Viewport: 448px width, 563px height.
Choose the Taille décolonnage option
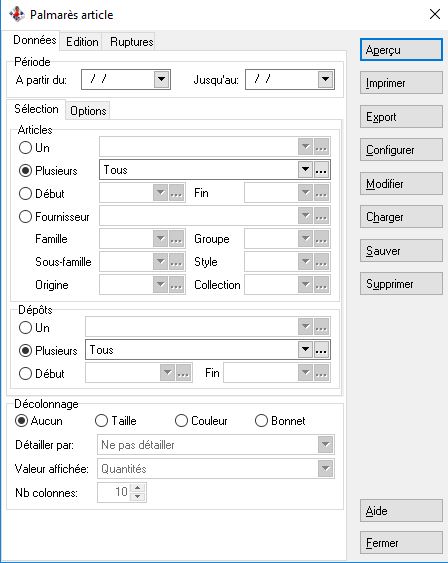(x=101, y=420)
